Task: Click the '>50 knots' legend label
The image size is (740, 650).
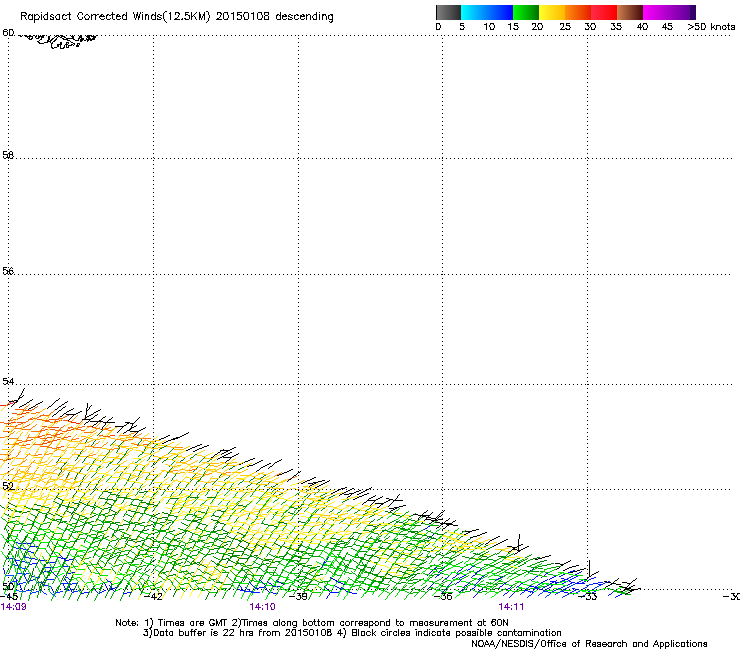Action: click(711, 27)
